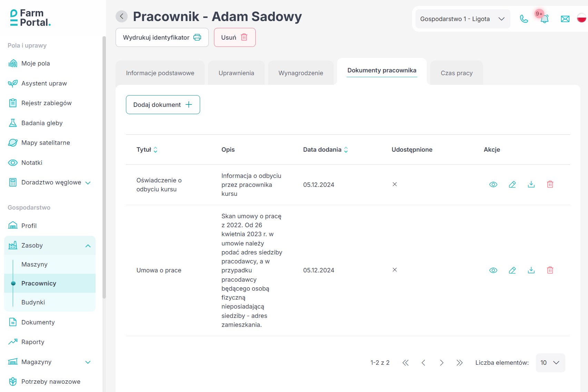Preview the Oświadczenie o odbyciu kursu document
This screenshot has height=392, width=588.
point(493,184)
